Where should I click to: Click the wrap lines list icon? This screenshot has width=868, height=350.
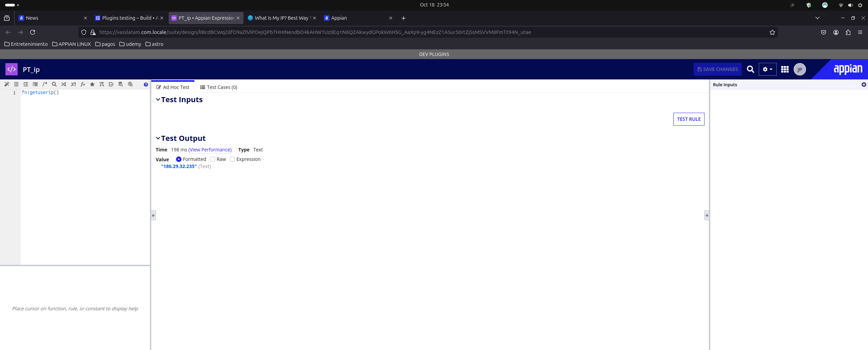pyautogui.click(x=35, y=84)
